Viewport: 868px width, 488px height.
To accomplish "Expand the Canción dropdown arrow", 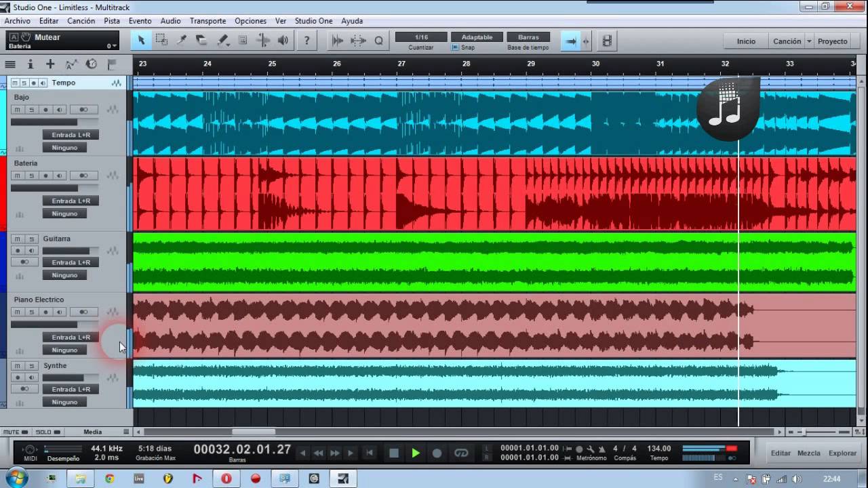I will 809,41.
